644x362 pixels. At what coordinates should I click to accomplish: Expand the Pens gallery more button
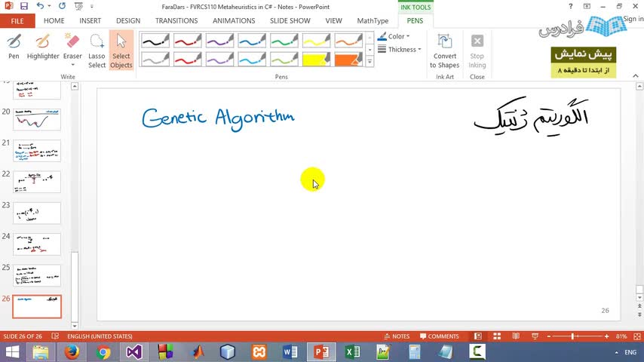[x=370, y=61]
